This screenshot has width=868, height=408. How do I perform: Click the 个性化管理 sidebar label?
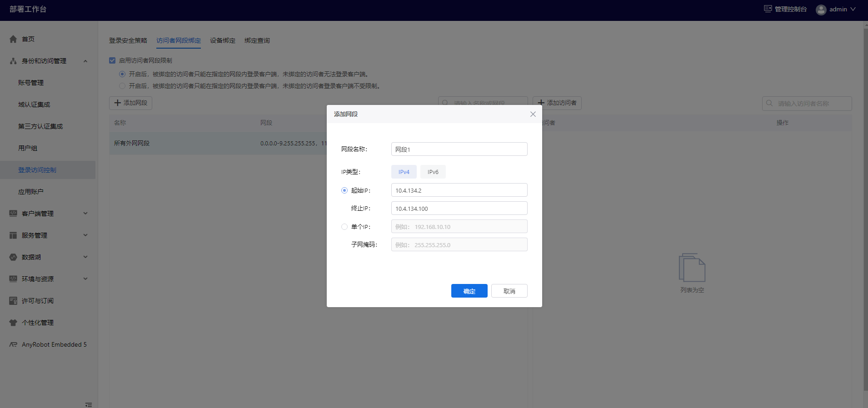(x=38, y=323)
